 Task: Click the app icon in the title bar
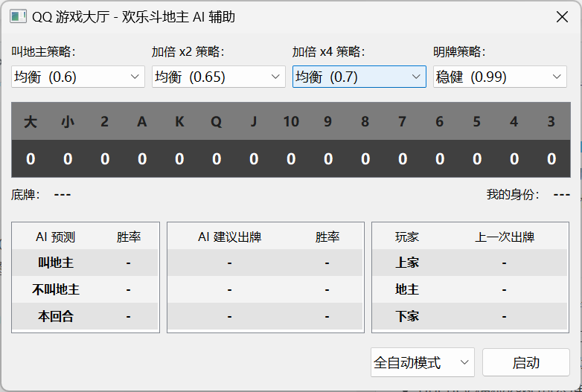[18, 16]
